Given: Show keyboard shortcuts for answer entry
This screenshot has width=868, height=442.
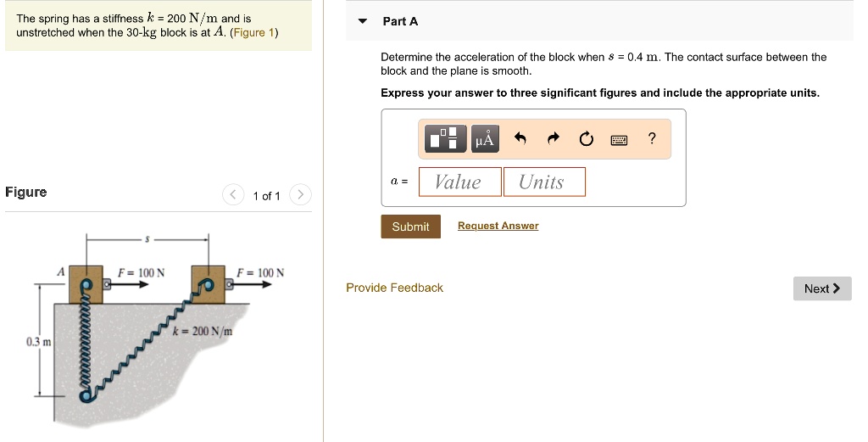Looking at the screenshot, I should click(619, 139).
